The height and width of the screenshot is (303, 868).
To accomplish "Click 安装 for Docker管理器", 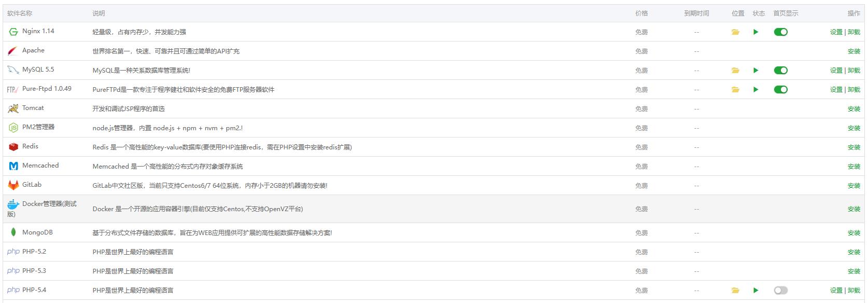I will [x=853, y=209].
